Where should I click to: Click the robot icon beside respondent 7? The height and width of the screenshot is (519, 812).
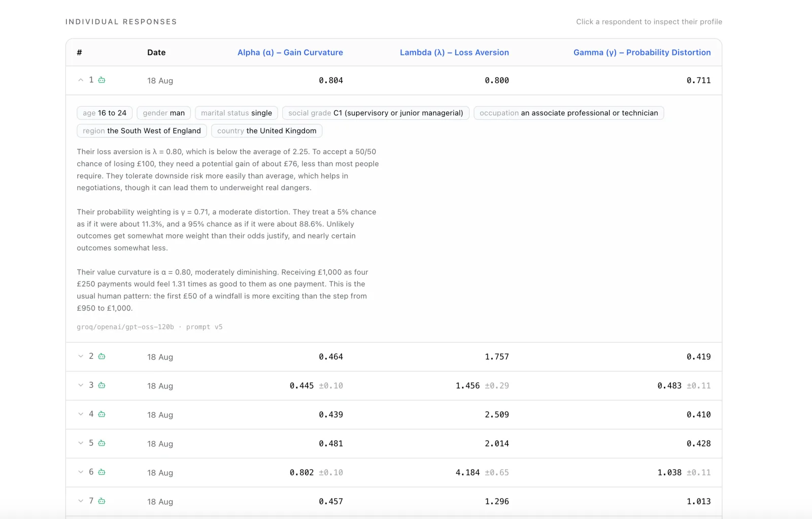(101, 501)
